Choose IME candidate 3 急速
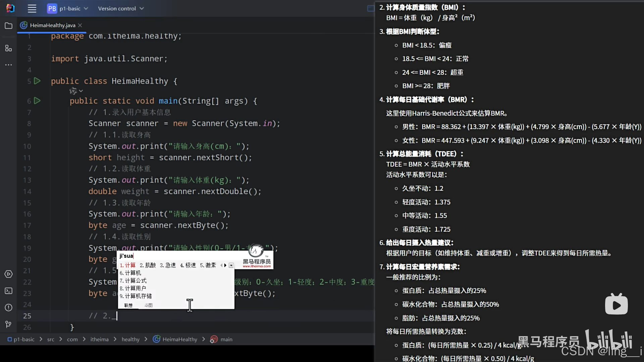This screenshot has width=644, height=362. [x=168, y=265]
